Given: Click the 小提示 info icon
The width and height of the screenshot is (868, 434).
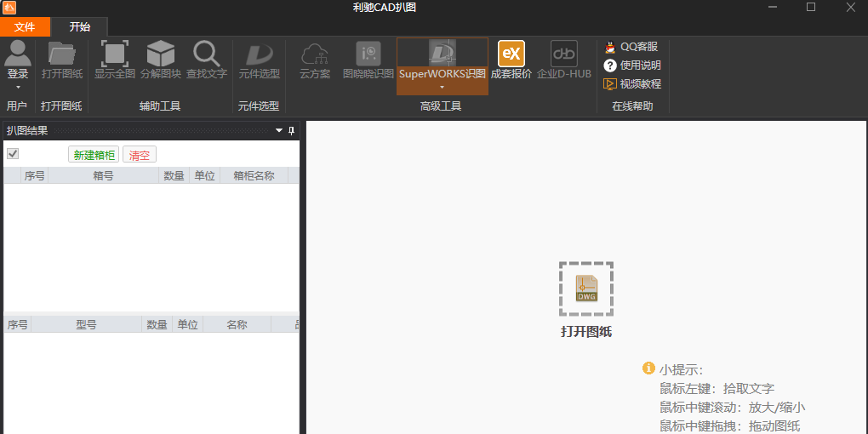Looking at the screenshot, I should [648, 368].
